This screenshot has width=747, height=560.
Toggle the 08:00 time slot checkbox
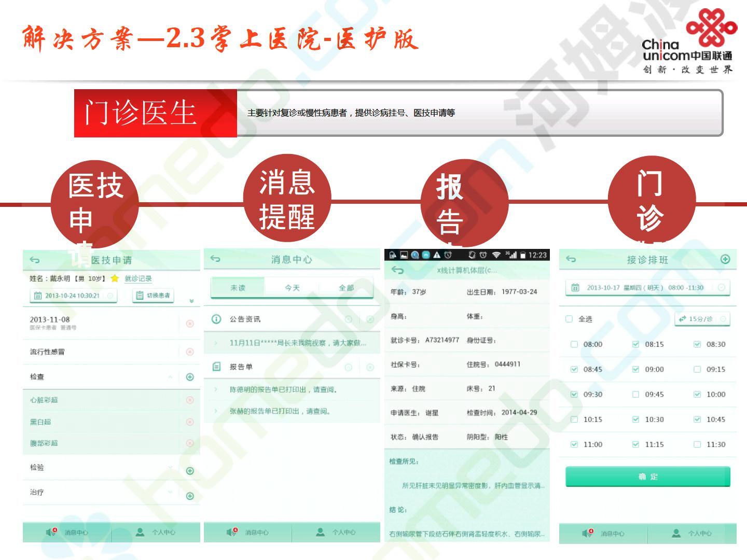574,344
